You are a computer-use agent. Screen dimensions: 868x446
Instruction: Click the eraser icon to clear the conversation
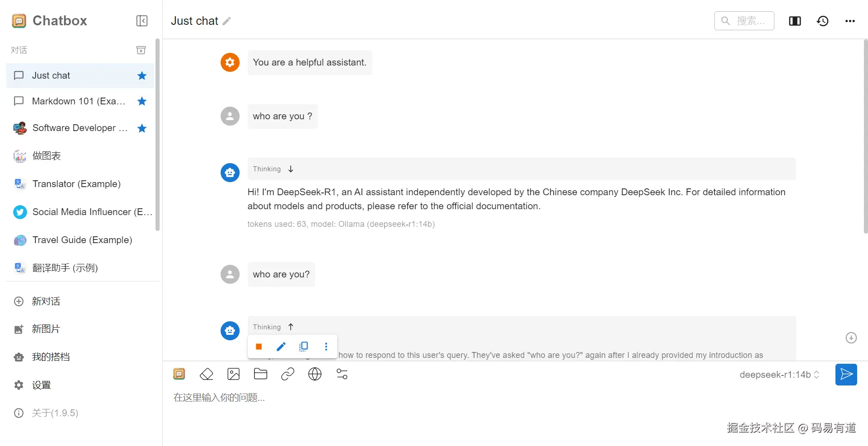pos(206,374)
